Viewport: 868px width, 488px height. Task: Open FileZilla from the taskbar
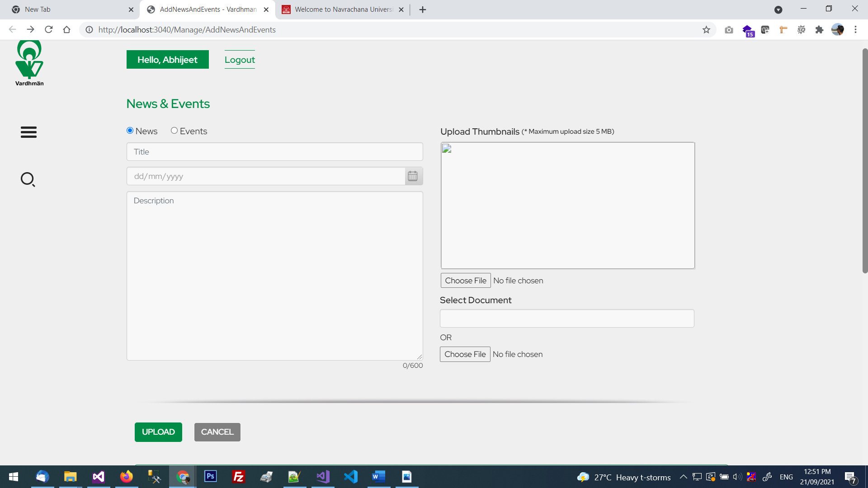(239, 477)
